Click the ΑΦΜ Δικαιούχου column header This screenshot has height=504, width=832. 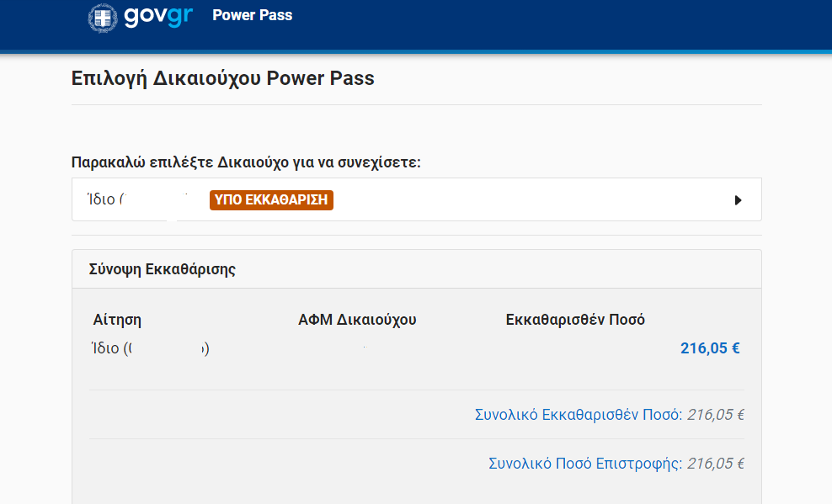tap(357, 320)
